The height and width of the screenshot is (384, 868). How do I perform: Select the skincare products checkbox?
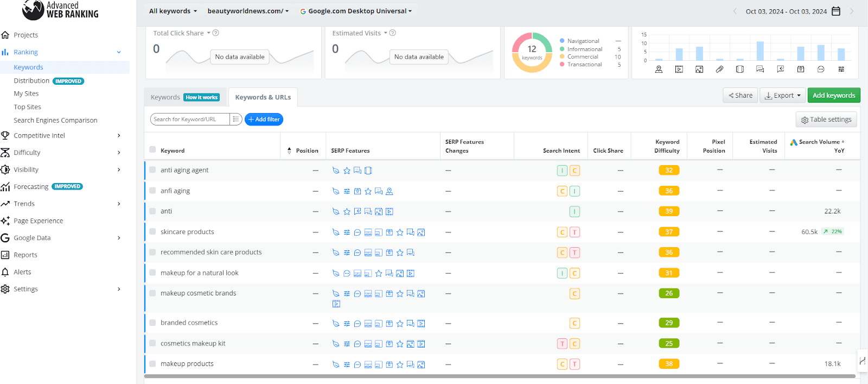[152, 231]
